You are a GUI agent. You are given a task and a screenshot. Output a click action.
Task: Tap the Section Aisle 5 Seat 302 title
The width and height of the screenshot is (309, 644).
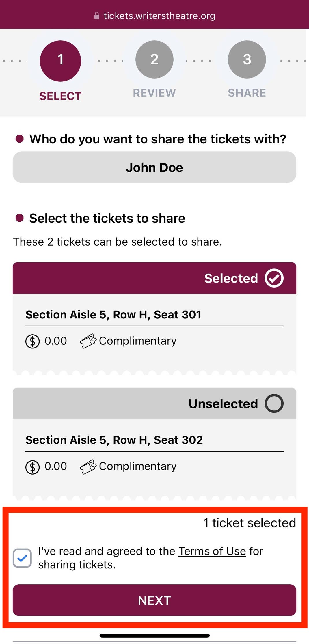114,440
